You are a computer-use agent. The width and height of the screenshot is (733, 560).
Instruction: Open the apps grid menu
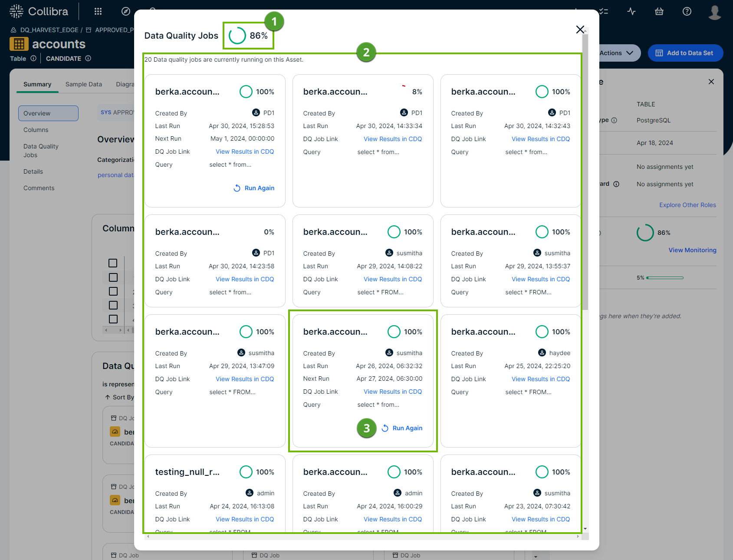click(x=98, y=11)
